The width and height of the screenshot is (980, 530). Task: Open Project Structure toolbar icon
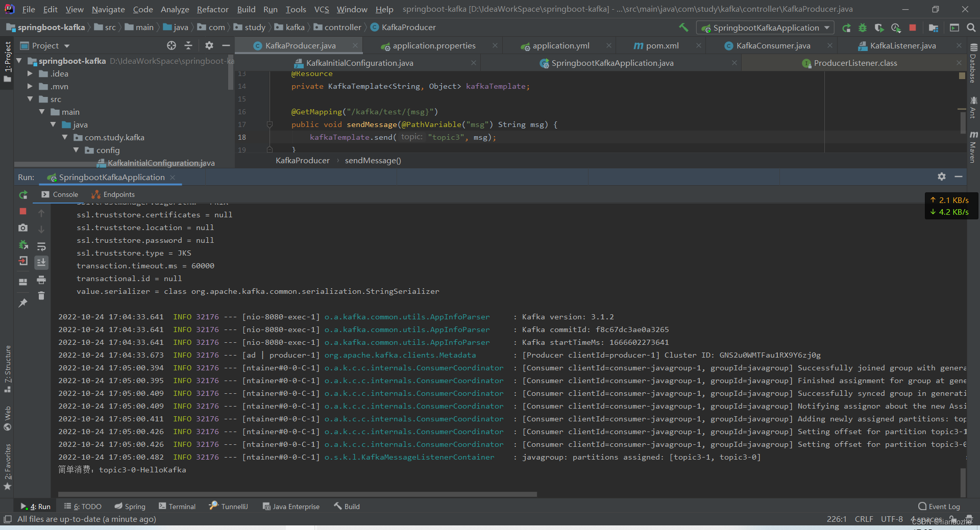[934, 28]
